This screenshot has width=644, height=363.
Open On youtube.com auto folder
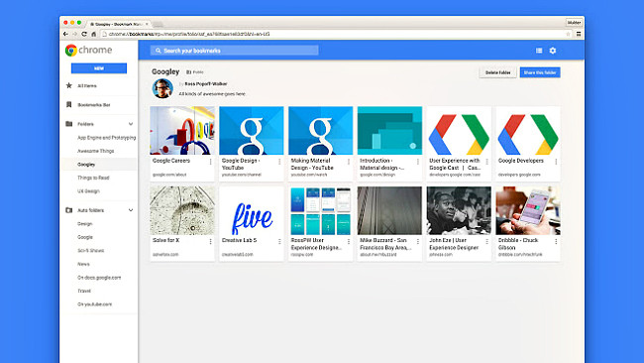(94, 304)
